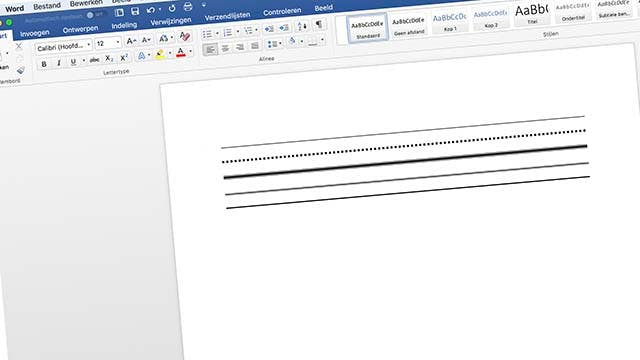Open the quick access toolbar customize arrow

pos(204,5)
